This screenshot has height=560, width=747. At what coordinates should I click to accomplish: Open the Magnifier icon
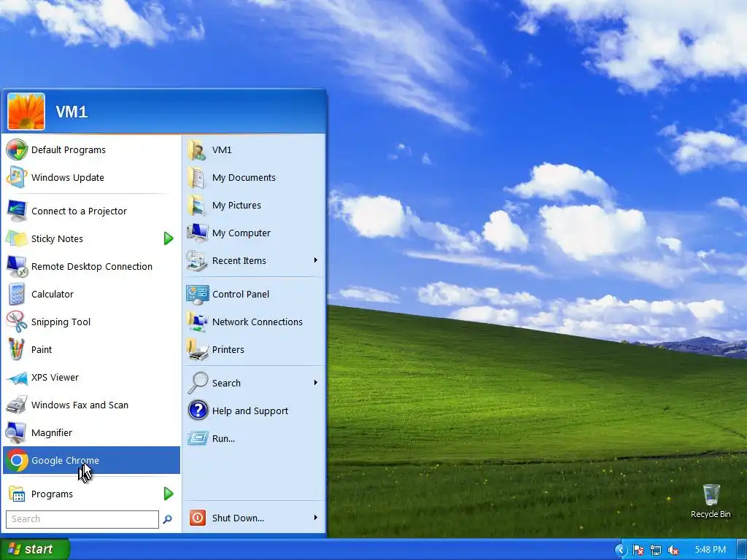[16, 432]
